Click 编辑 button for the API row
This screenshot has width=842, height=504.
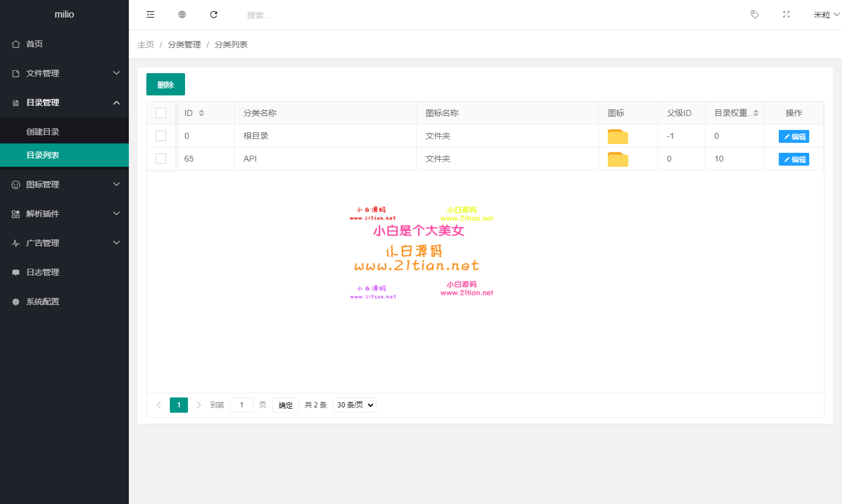(x=793, y=159)
